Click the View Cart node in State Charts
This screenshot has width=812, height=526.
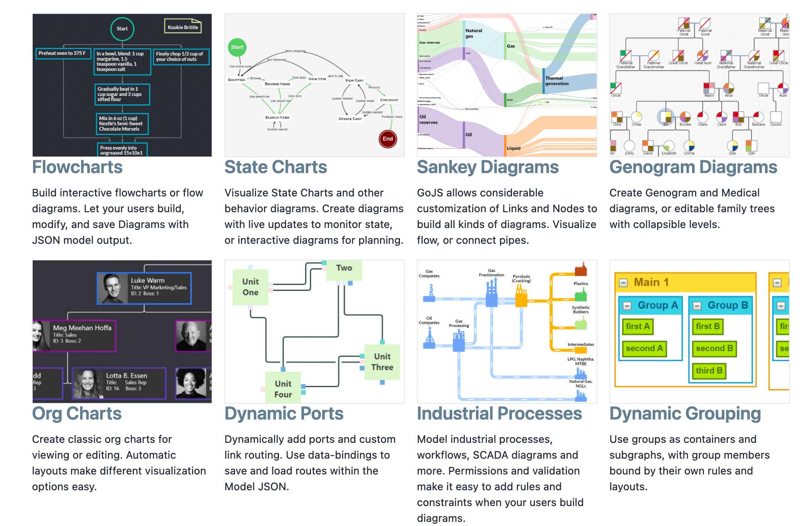[354, 80]
